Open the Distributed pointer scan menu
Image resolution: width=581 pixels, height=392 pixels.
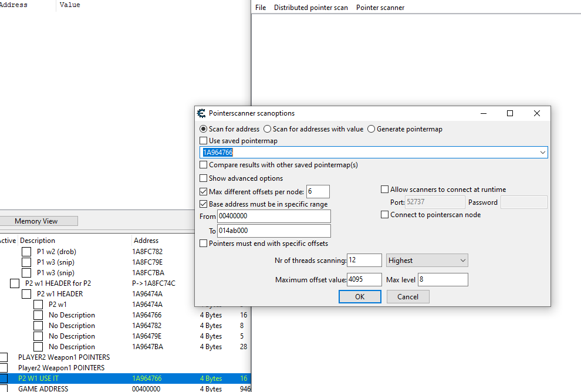pyautogui.click(x=310, y=8)
